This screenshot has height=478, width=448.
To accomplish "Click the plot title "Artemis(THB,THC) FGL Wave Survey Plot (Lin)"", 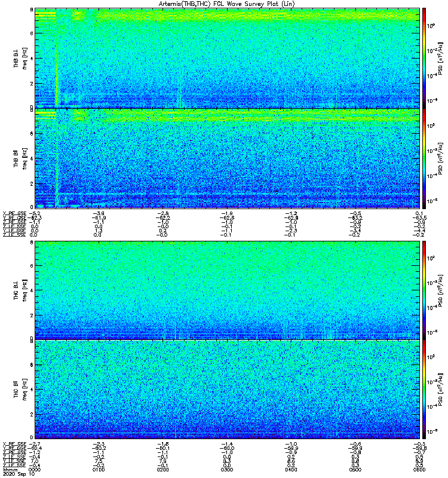I will coord(226,4).
